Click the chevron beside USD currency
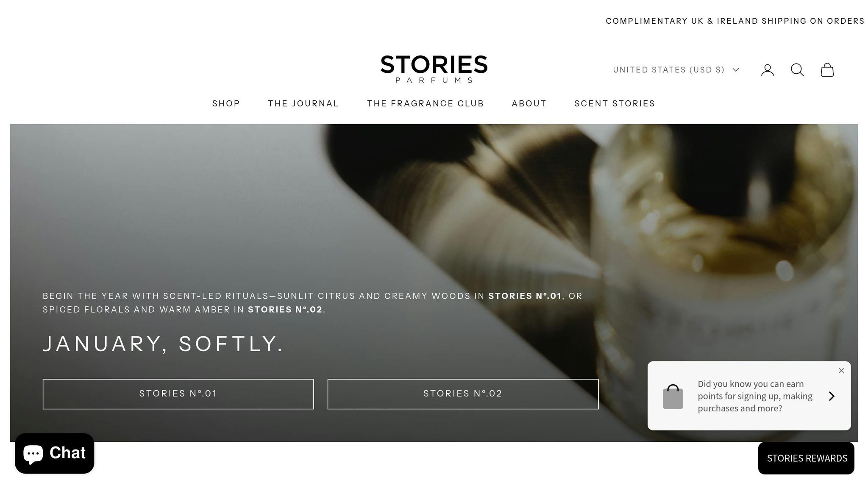This screenshot has width=868, height=488. tap(736, 70)
